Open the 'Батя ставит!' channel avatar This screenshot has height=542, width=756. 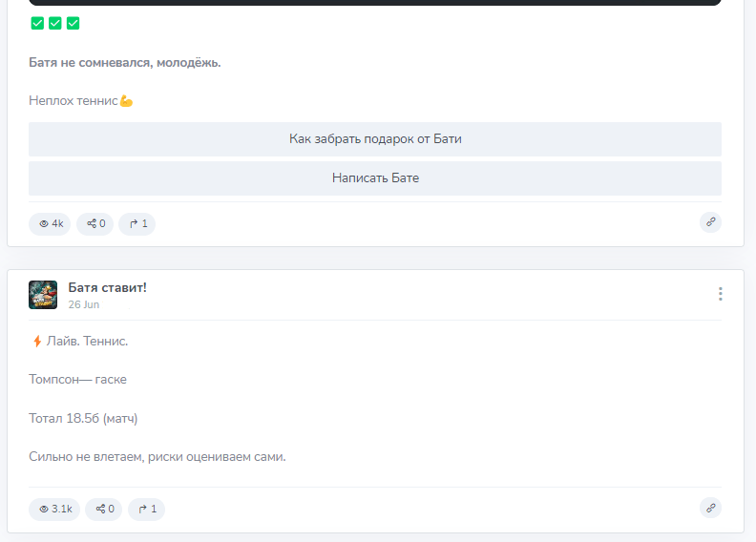point(43,295)
